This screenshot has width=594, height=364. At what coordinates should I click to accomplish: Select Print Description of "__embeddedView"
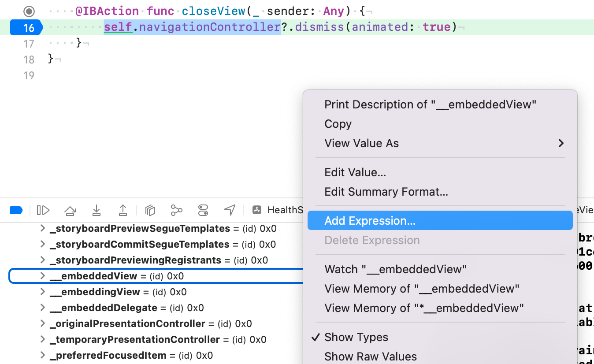[430, 104]
